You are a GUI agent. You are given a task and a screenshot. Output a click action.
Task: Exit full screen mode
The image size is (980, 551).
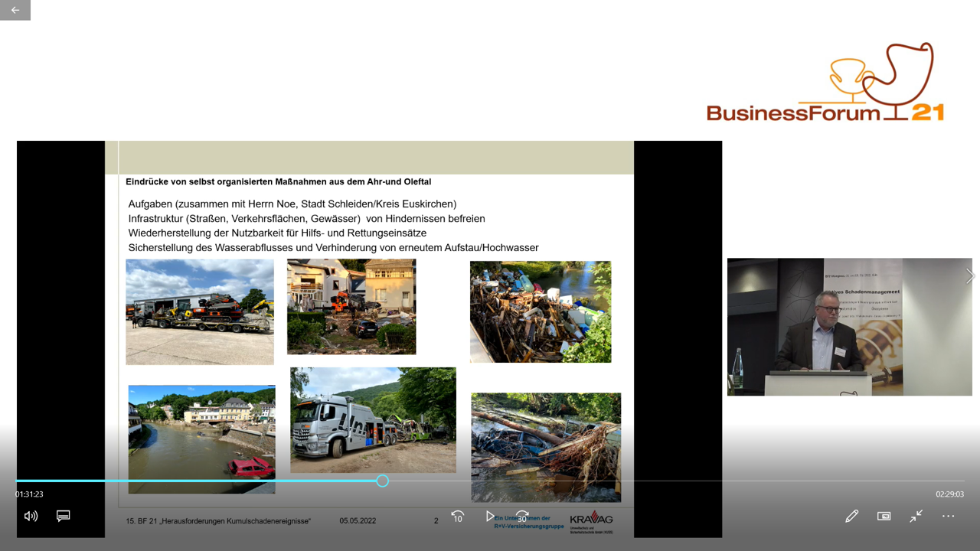(x=916, y=516)
